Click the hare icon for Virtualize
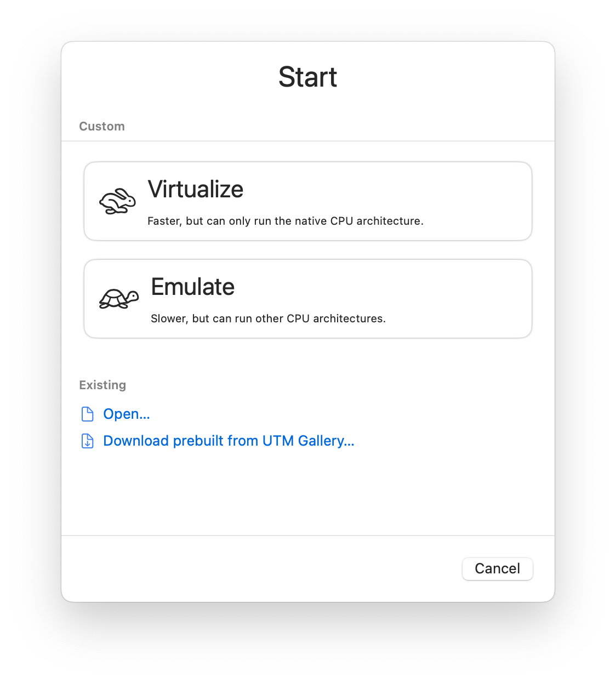The width and height of the screenshot is (616, 683). [x=117, y=201]
